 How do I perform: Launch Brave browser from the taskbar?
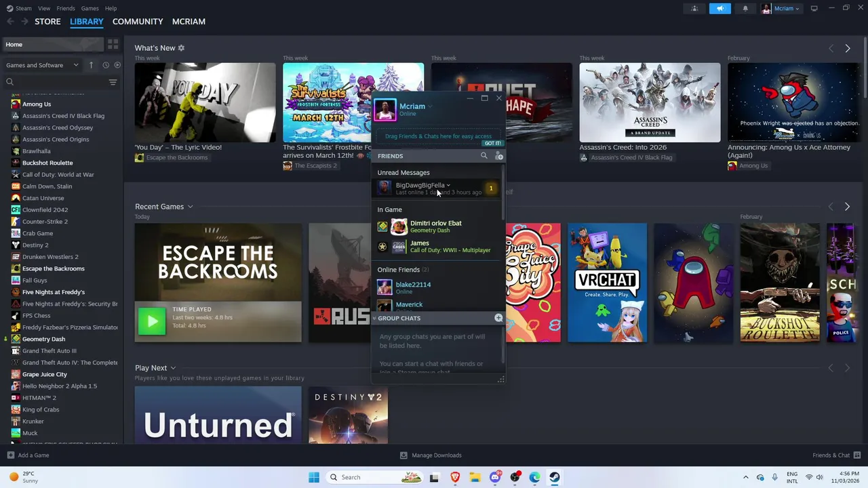tap(455, 477)
